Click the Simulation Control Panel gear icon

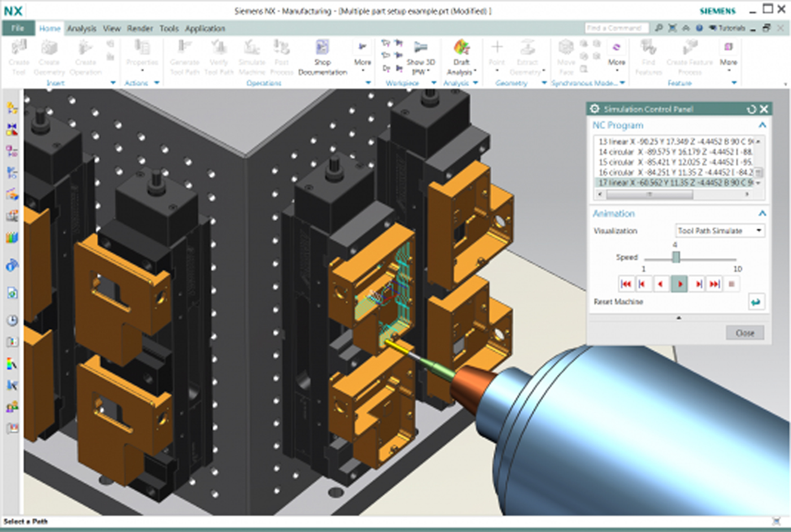(595, 109)
